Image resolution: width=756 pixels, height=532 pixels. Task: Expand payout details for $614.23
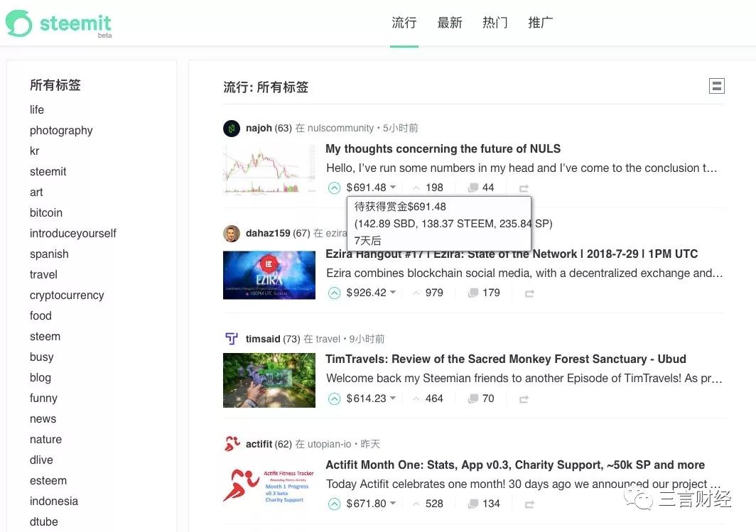(x=371, y=398)
